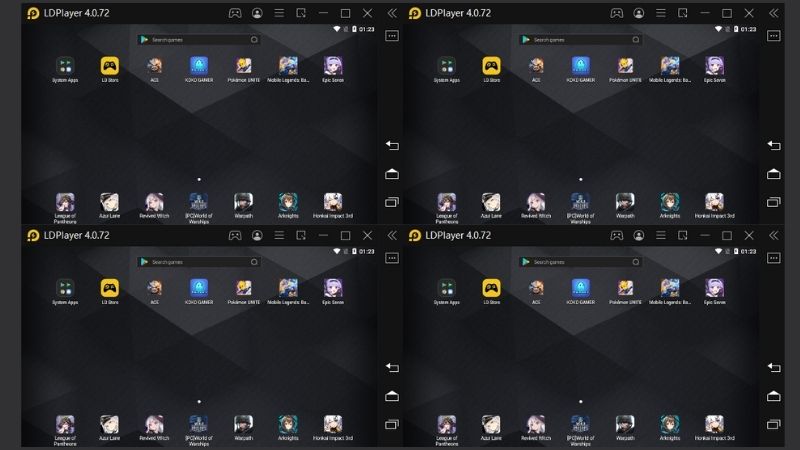Launch Epic Seven in bottom-right window
Screen dimensions: 800x450
pos(714,288)
